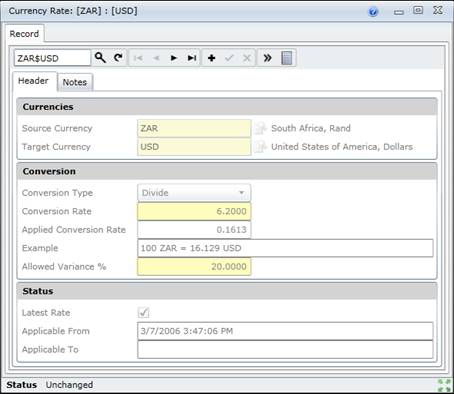Click Target Currency lookup icon

coord(260,147)
